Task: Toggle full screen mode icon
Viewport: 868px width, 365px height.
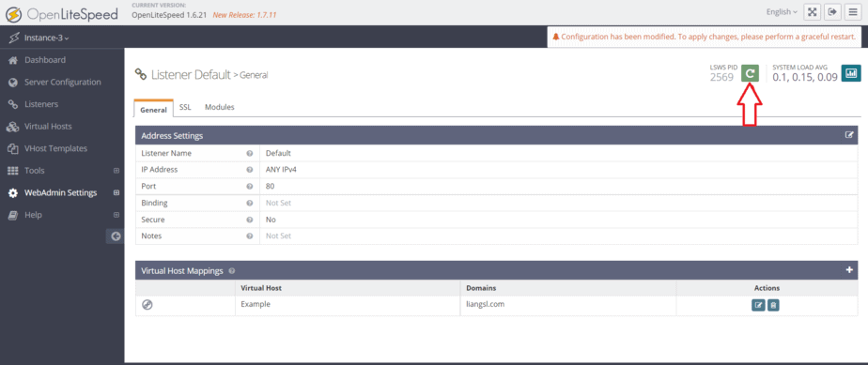Action: (x=812, y=12)
